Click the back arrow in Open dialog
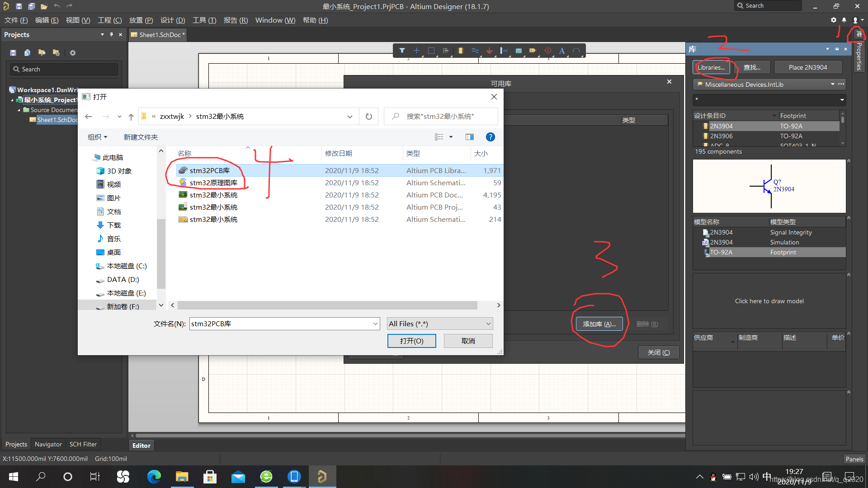The image size is (868, 488). pyautogui.click(x=89, y=117)
